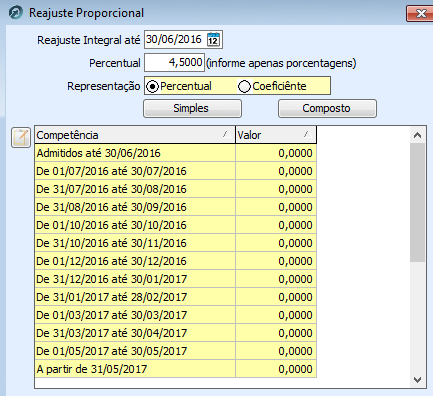Select row De 01/03/2017 até 30/03/2017
The width and height of the screenshot is (433, 396).
click(176, 315)
